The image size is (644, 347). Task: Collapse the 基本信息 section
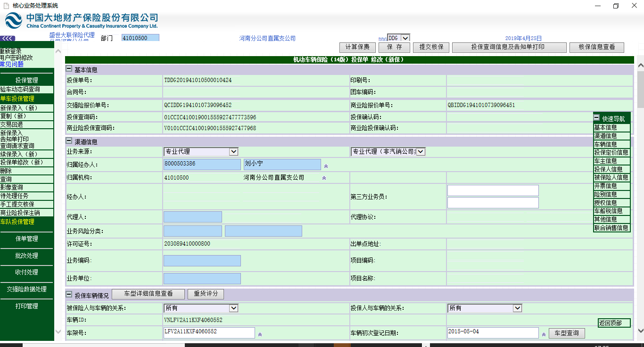pos(69,69)
